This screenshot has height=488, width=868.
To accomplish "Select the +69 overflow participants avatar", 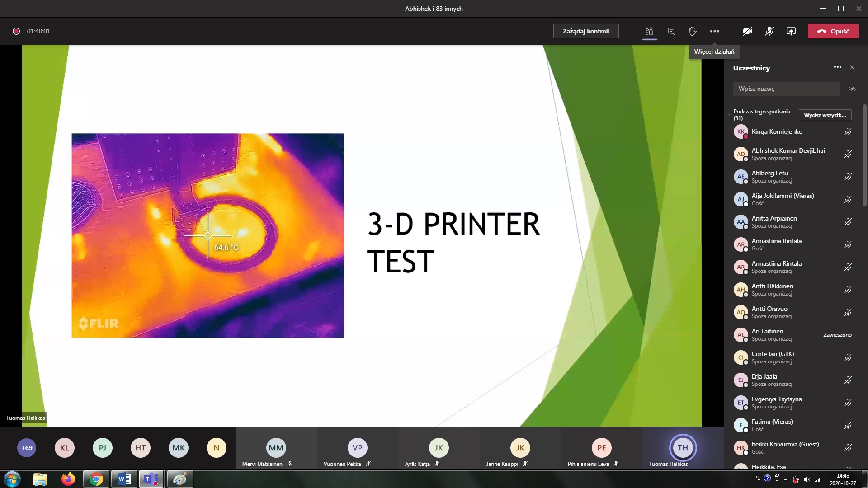I will click(x=27, y=448).
